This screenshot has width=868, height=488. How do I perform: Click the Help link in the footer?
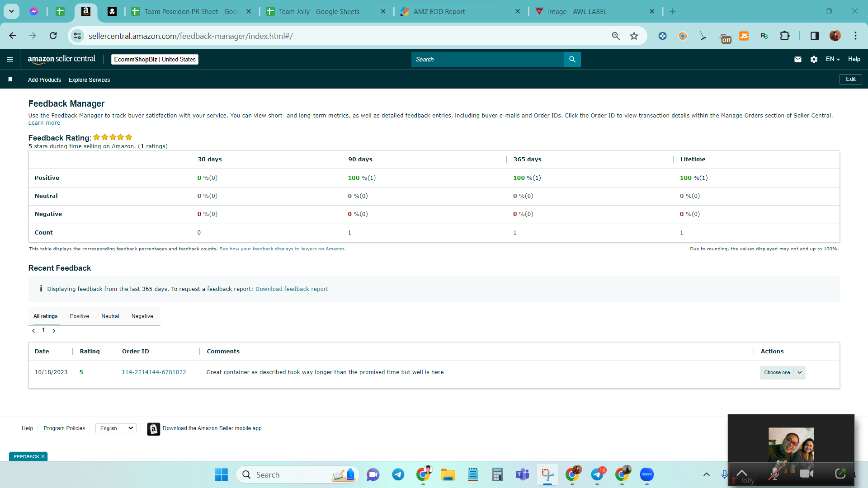pyautogui.click(x=27, y=428)
